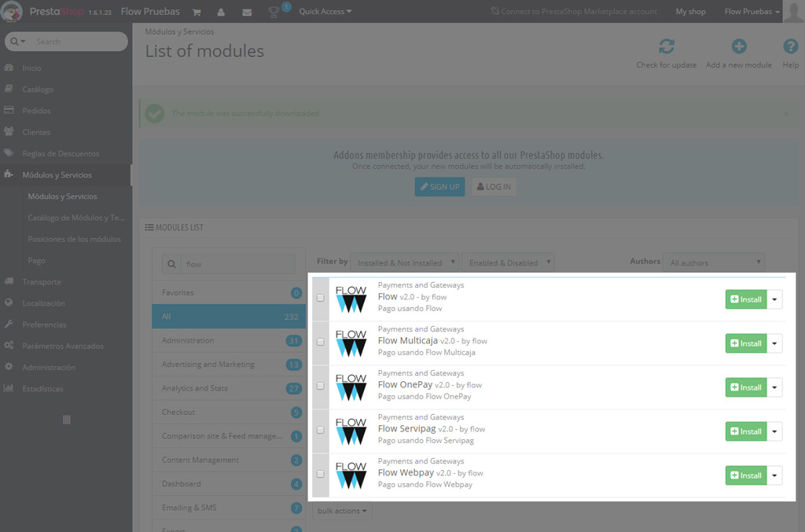Expand the Install options arrow for Flow
The image size is (805, 532).
click(x=774, y=299)
